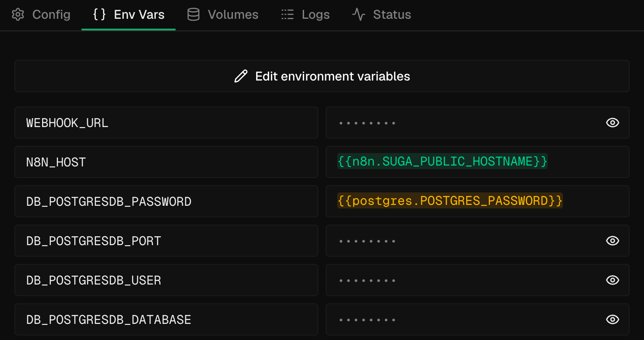The image size is (644, 340).
Task: Show the DB_POSTGRESDB_PORT value
Action: 612,241
